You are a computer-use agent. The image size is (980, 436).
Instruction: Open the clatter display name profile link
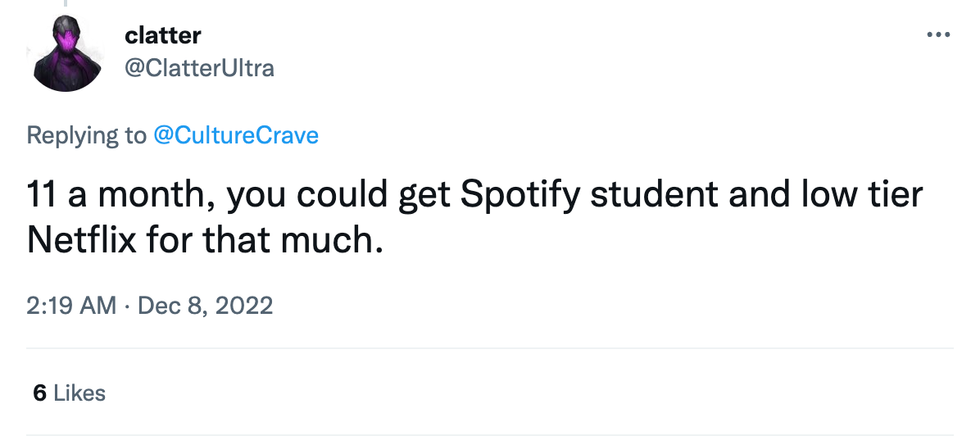(x=162, y=35)
